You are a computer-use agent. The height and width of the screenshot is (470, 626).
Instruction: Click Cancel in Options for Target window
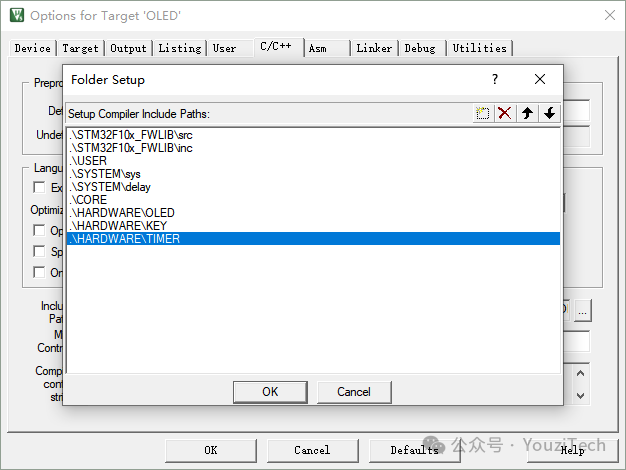pyautogui.click(x=313, y=450)
